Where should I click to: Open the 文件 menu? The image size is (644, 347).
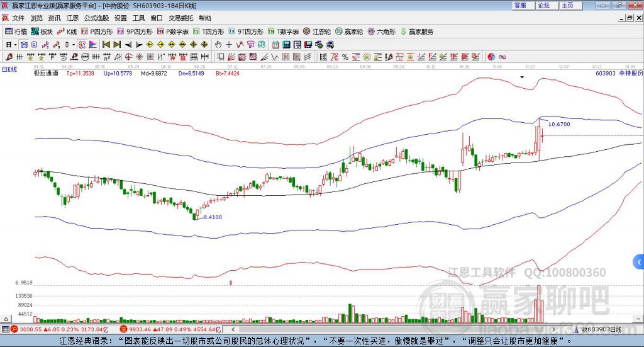pos(18,18)
